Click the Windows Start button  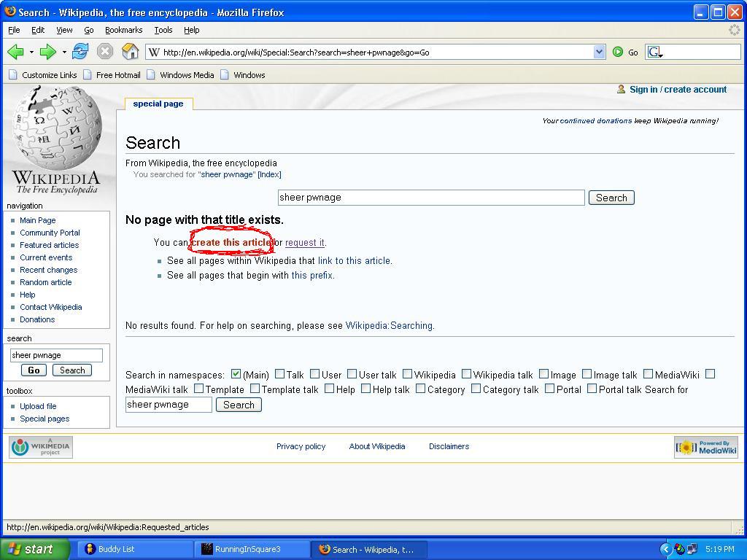click(x=35, y=549)
